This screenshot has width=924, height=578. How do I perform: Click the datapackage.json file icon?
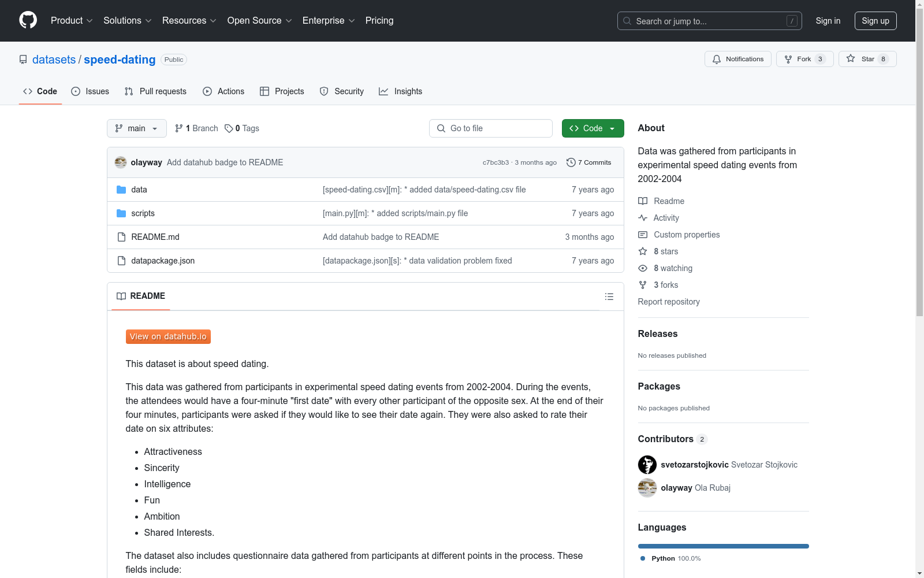click(121, 261)
